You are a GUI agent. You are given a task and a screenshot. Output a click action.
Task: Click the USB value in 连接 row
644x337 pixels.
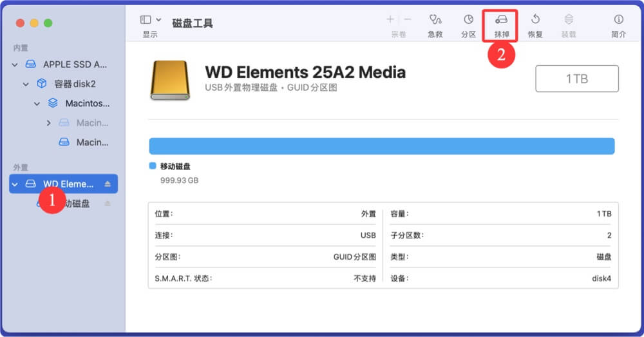(x=368, y=235)
